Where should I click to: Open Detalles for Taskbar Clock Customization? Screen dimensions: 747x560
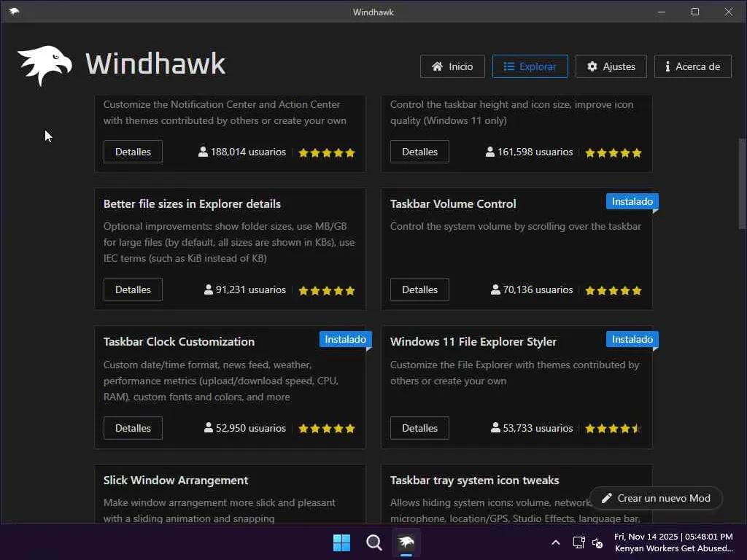coord(133,428)
